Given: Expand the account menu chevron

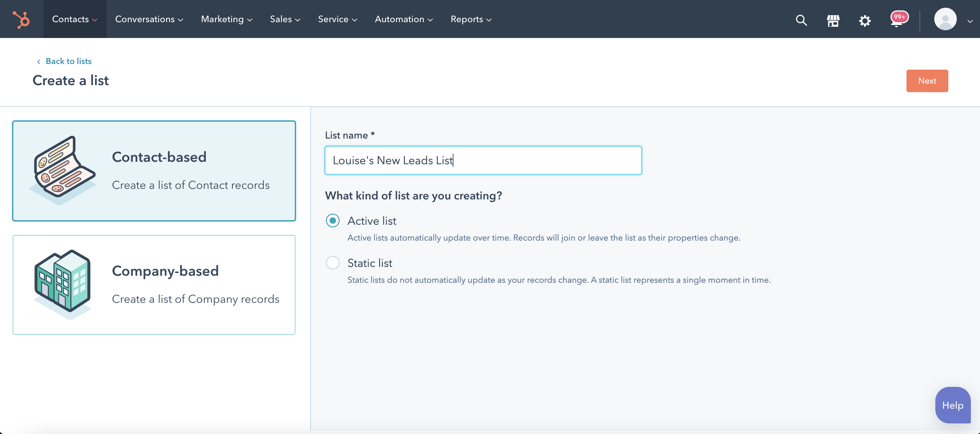Looking at the screenshot, I should [970, 21].
